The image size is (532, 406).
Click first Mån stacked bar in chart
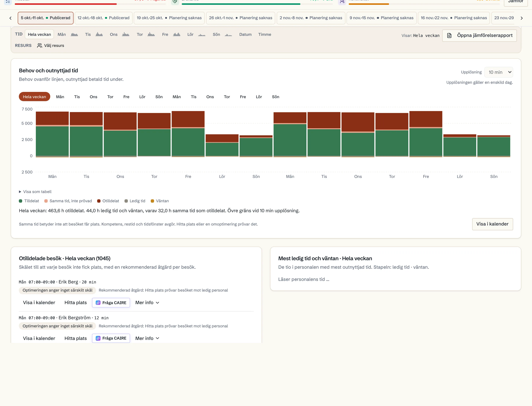click(52, 134)
